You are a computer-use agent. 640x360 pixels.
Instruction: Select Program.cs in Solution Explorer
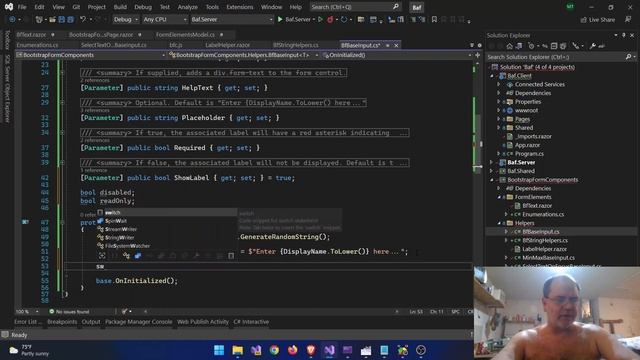(529, 153)
